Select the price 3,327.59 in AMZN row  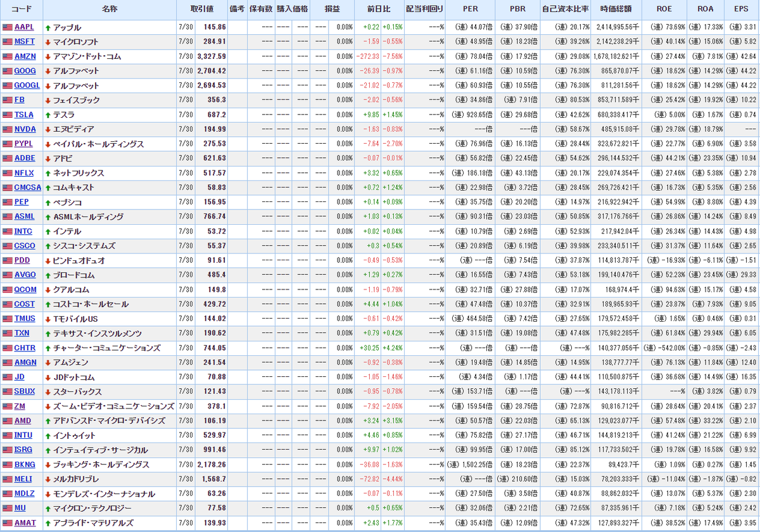click(211, 56)
